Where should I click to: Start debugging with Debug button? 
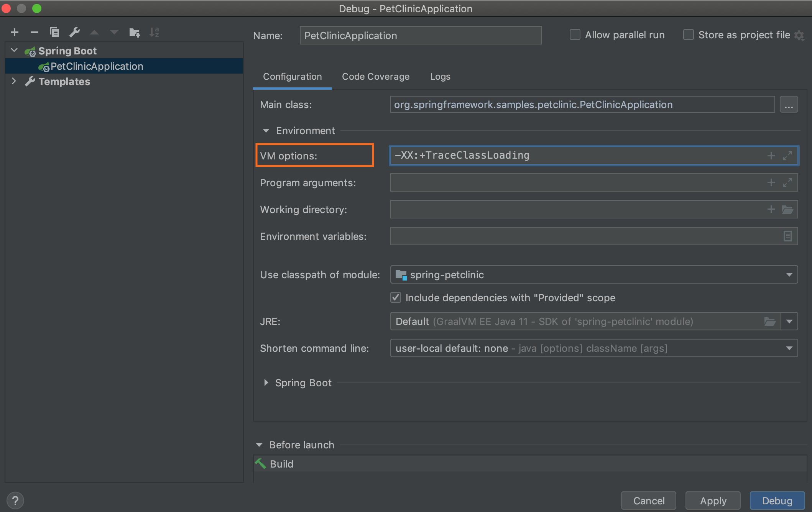pos(777,501)
